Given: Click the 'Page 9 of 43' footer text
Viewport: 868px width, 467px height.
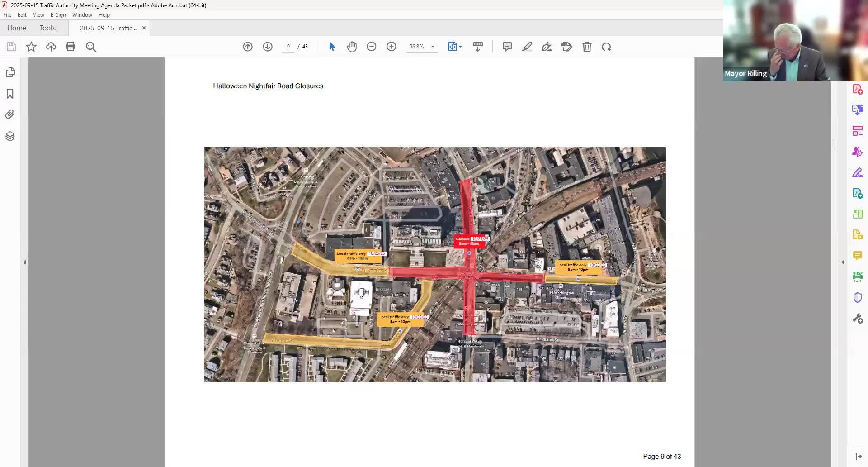Looking at the screenshot, I should 662,457.
